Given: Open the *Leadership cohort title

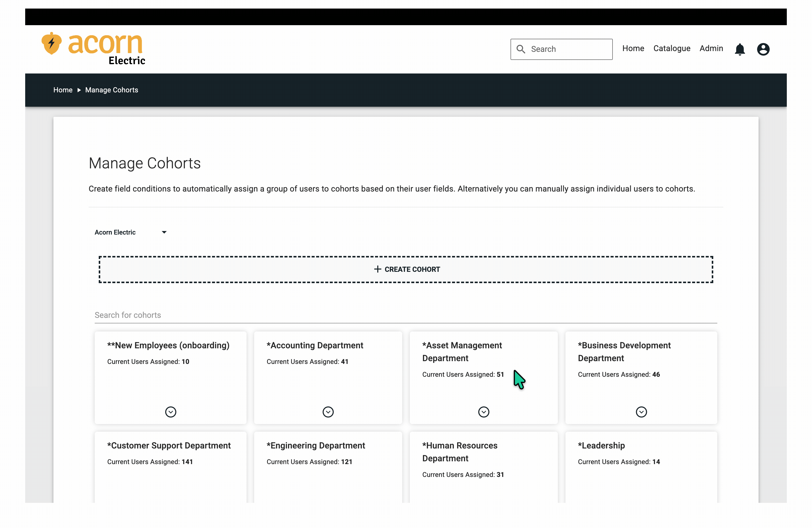Looking at the screenshot, I should (601, 445).
